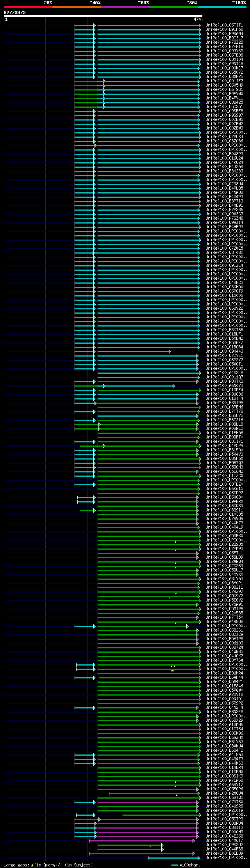The image size is (250, 868).
Task: Click the purple ~60% identity legend segment
Action: (125, 7)
